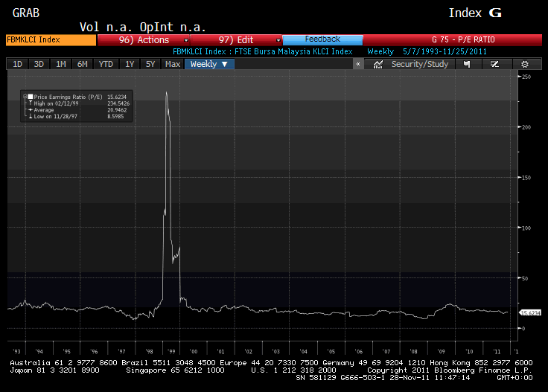The height and width of the screenshot is (392, 548).
Task: Open the 96) Actions dropdown
Action: pyautogui.click(x=143, y=39)
